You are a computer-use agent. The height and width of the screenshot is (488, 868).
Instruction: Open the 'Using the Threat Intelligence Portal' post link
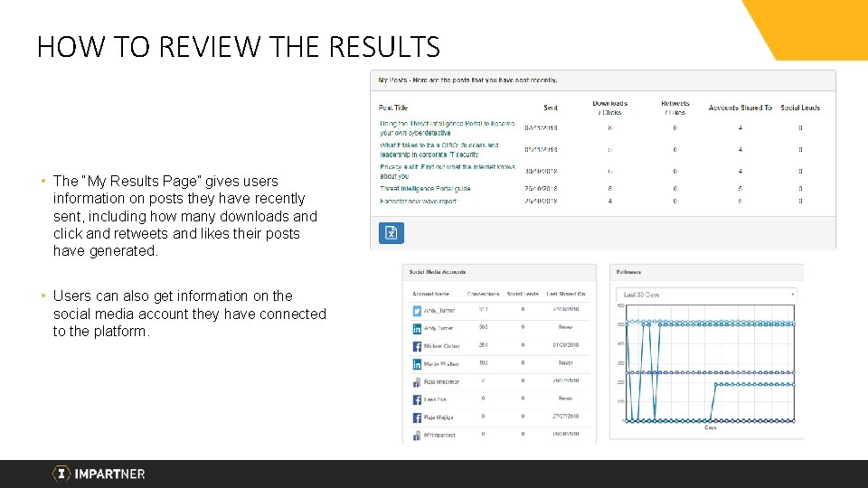click(x=448, y=128)
